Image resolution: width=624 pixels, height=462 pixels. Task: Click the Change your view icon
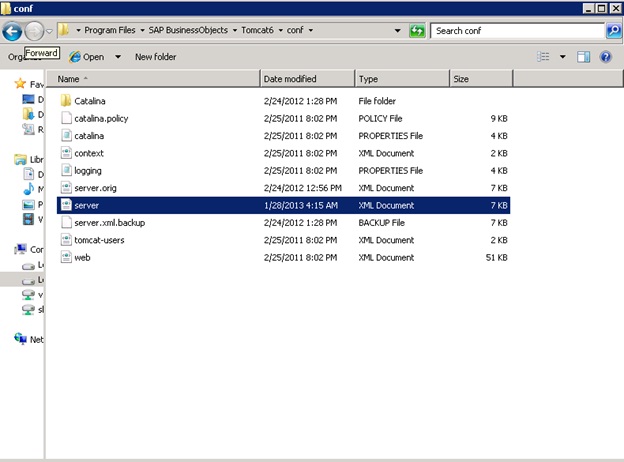(x=543, y=57)
